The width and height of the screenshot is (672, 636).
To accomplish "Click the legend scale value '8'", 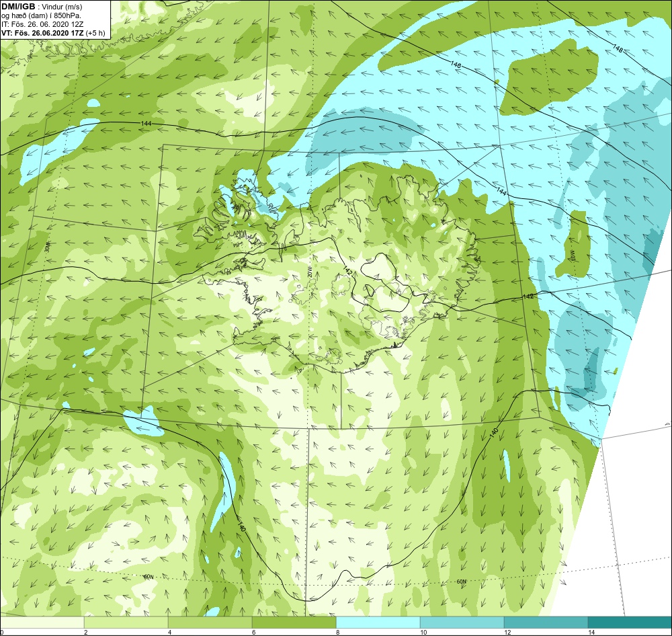I will click(x=338, y=632).
